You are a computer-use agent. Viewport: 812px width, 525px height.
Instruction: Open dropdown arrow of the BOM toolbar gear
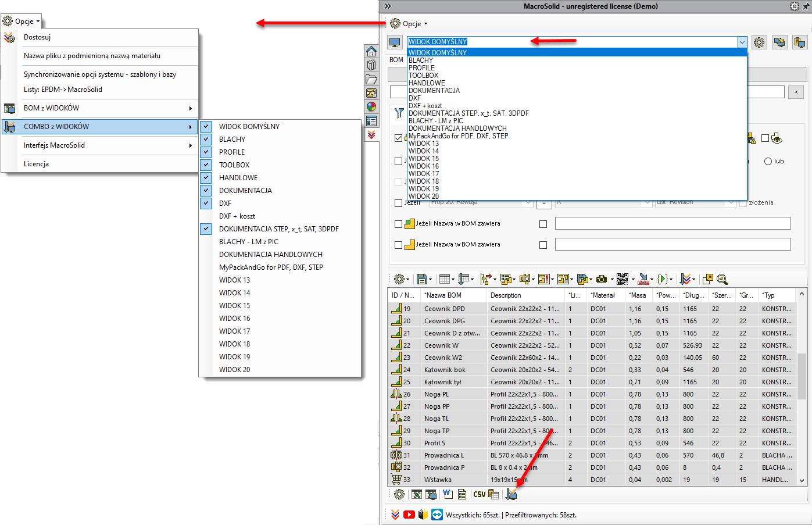pyautogui.click(x=407, y=280)
